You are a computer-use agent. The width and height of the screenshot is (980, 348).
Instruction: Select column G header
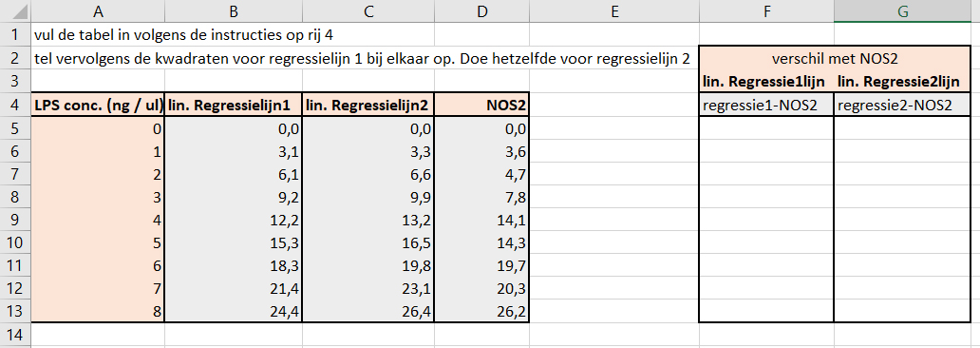click(902, 10)
